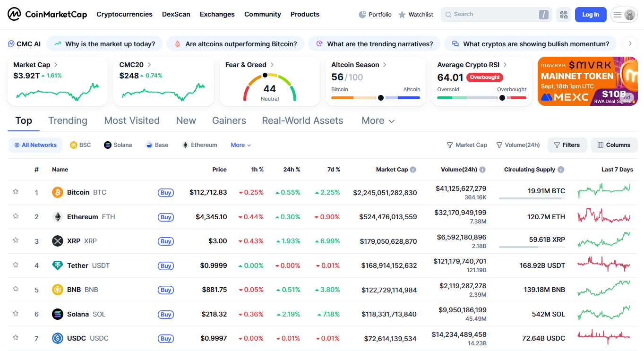This screenshot has width=644, height=351.
Task: Star XRP to add to watchlist
Action: [16, 240]
